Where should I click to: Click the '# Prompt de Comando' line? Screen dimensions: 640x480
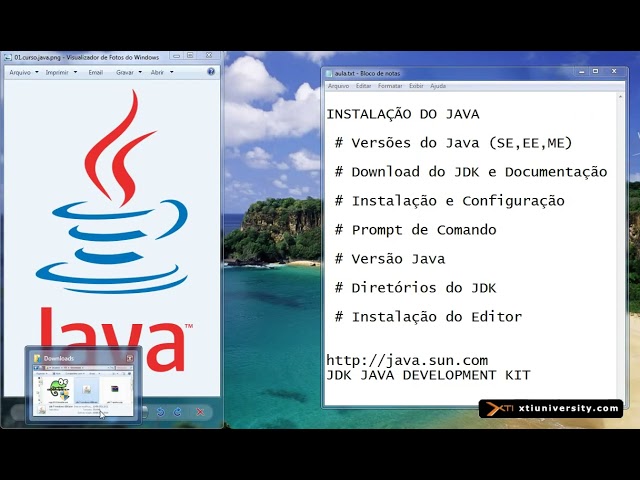415,230
